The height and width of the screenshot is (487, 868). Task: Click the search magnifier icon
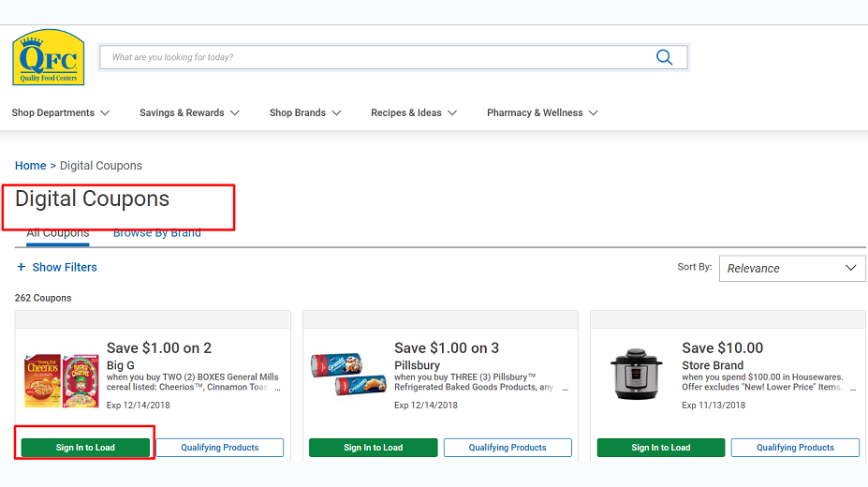click(664, 57)
